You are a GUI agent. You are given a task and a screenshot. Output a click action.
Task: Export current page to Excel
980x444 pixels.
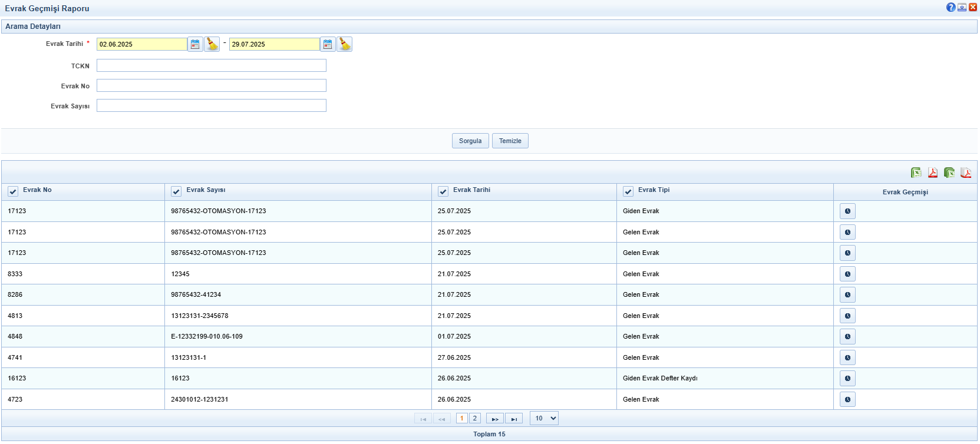pyautogui.click(x=916, y=173)
